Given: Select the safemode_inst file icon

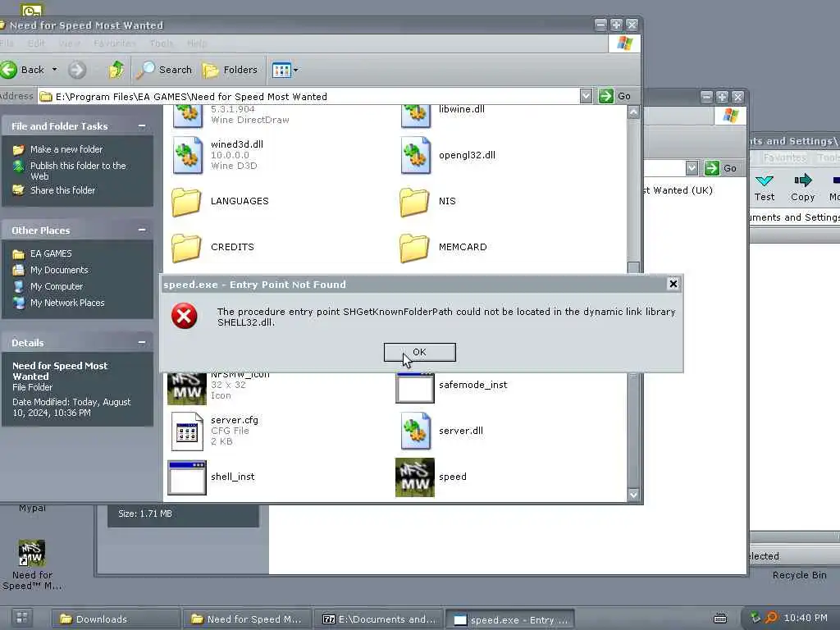Looking at the screenshot, I should [x=414, y=388].
